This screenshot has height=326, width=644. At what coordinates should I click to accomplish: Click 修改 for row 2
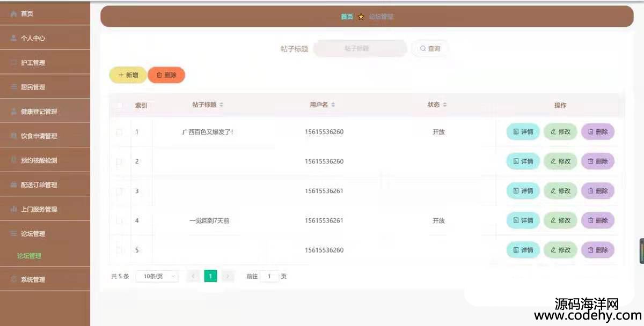(560, 161)
